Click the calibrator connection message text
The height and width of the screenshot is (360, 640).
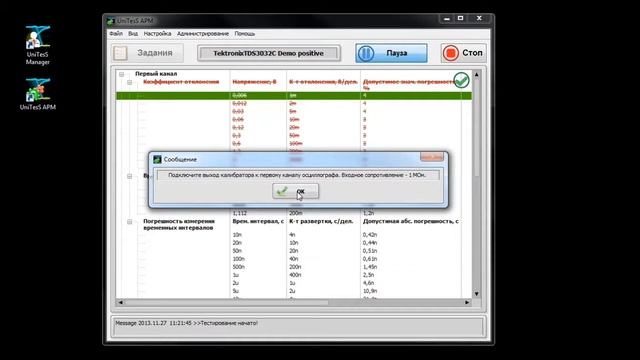[297, 175]
